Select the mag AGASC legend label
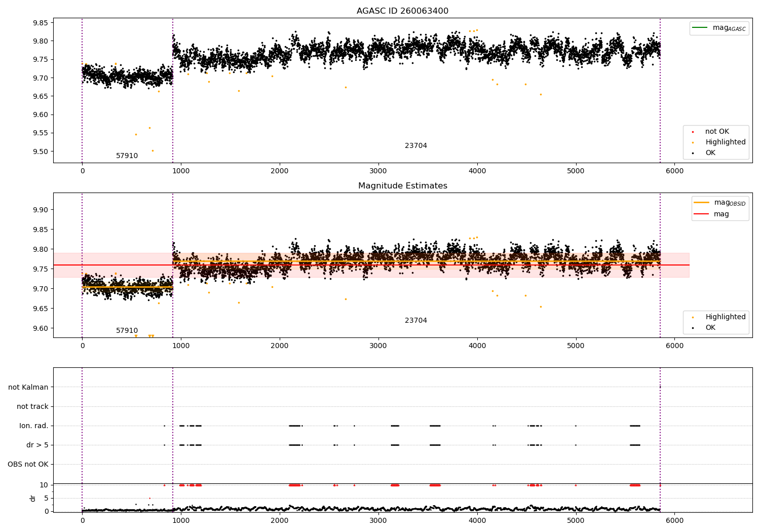This screenshot has width=760, height=532. [x=729, y=28]
